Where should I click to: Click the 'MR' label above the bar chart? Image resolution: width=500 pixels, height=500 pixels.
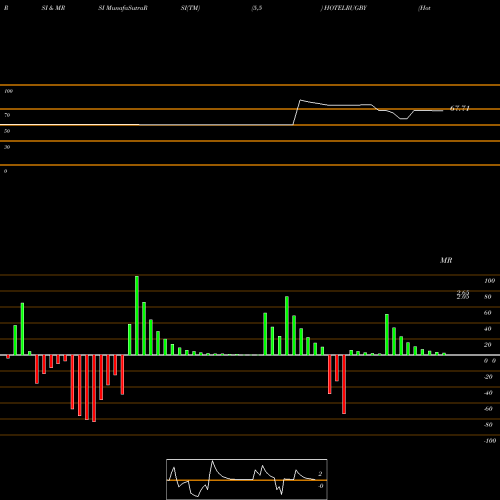[446, 260]
